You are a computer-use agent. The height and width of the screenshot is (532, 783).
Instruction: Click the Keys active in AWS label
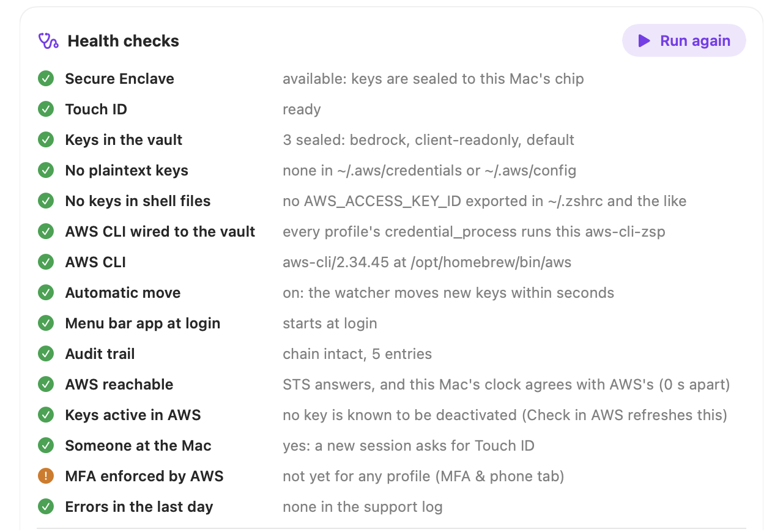(x=133, y=415)
